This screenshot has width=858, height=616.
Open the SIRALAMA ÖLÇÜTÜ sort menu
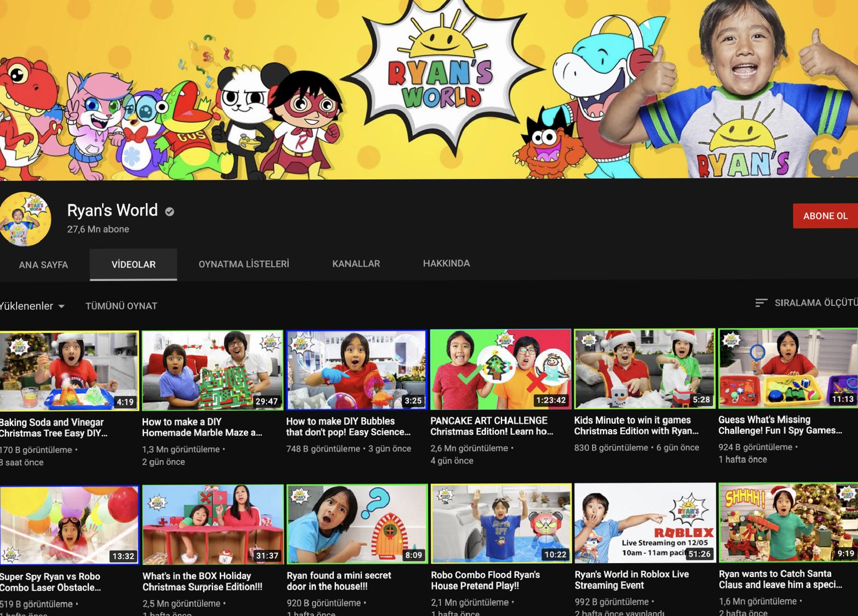pos(806,303)
